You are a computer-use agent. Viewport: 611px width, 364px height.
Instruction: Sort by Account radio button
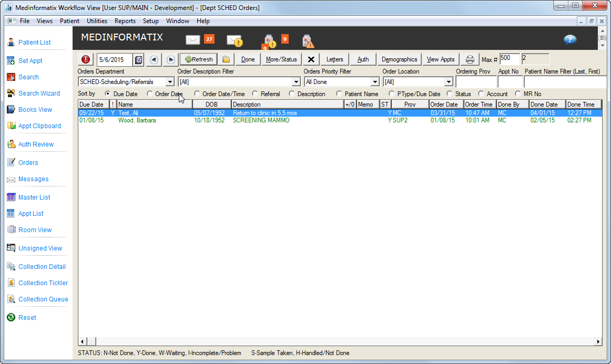481,94
